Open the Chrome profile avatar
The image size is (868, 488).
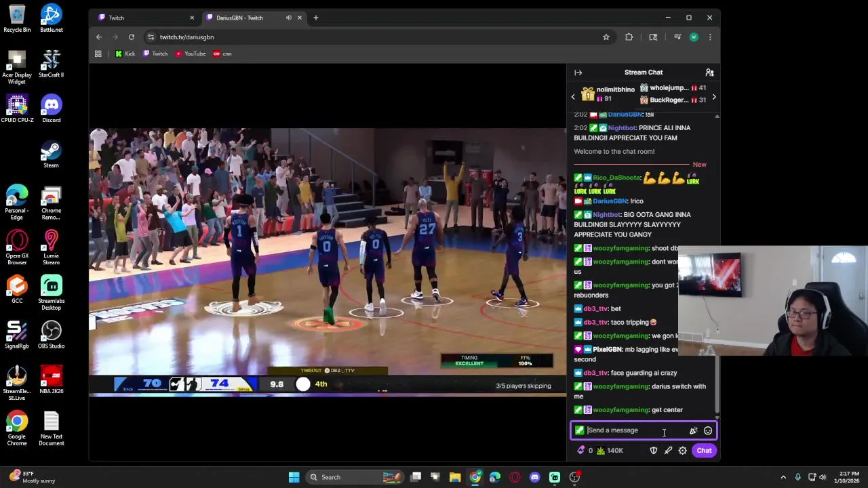[x=694, y=37]
